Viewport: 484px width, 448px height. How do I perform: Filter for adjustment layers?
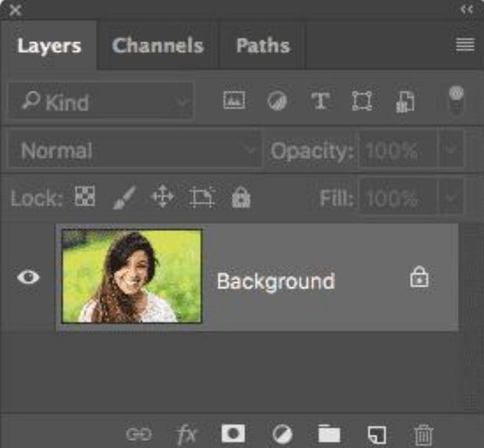pos(277,101)
